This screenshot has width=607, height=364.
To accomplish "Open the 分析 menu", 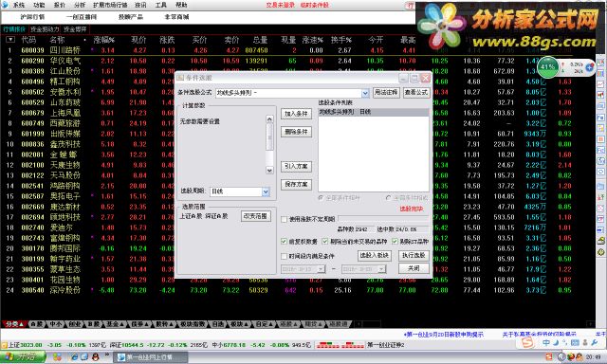I will [80, 5].
